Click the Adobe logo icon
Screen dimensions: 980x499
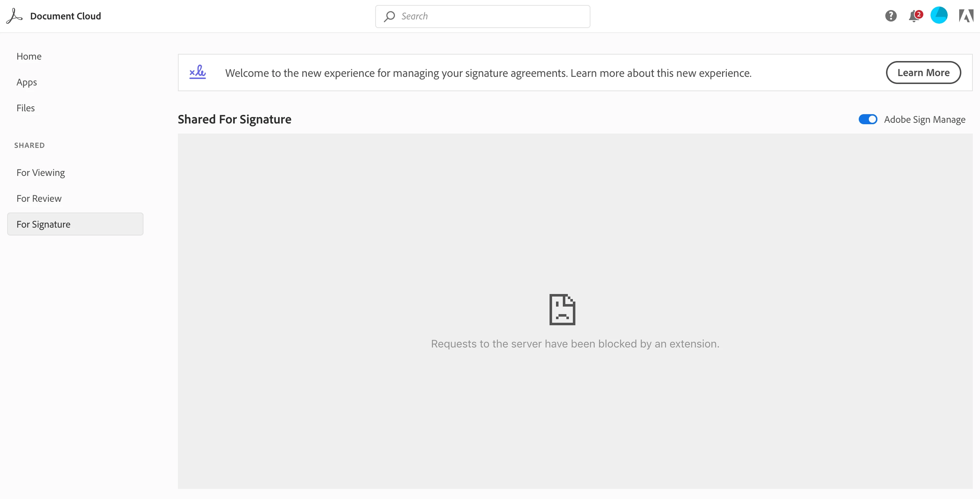[966, 16]
